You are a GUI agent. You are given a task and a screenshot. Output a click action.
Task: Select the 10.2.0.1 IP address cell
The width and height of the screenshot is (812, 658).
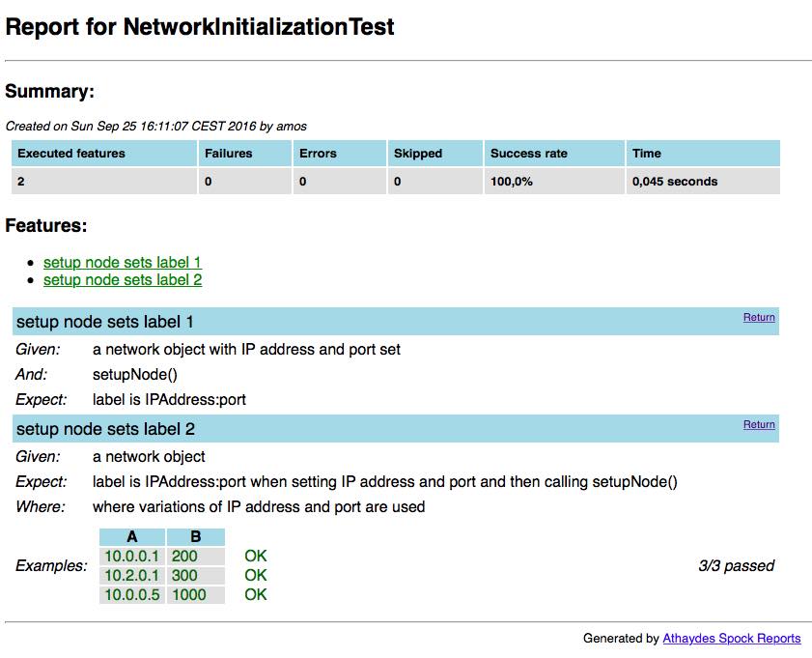tap(132, 576)
